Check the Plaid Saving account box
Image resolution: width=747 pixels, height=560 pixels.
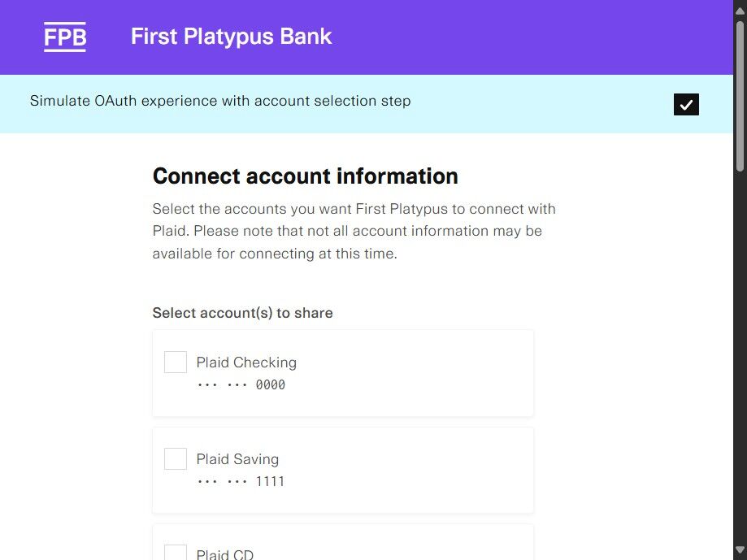point(176,459)
